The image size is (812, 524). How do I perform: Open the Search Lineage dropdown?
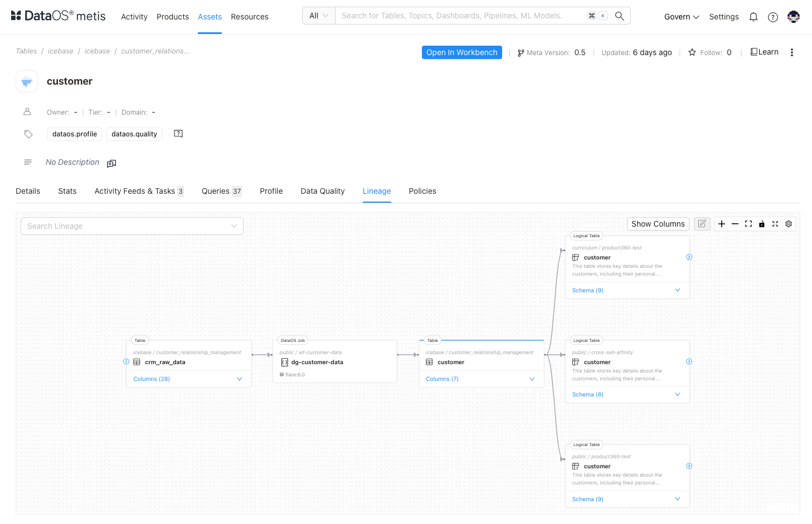coord(132,226)
